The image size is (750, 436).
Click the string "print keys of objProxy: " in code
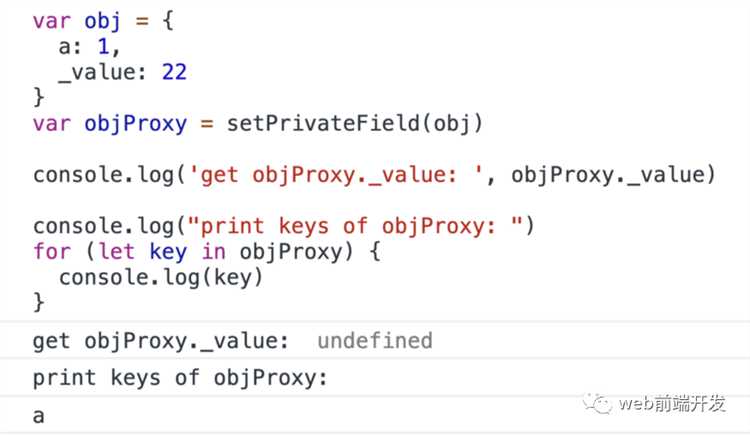pos(356,227)
